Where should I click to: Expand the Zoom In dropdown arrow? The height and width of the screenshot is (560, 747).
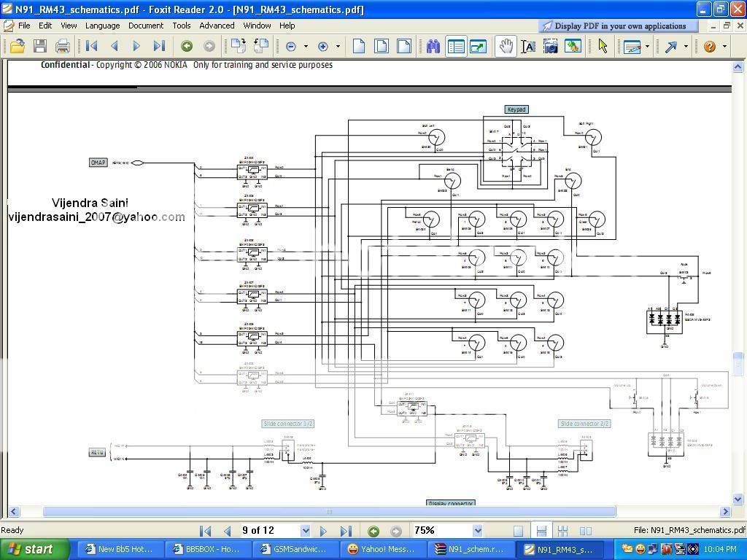tap(338, 46)
